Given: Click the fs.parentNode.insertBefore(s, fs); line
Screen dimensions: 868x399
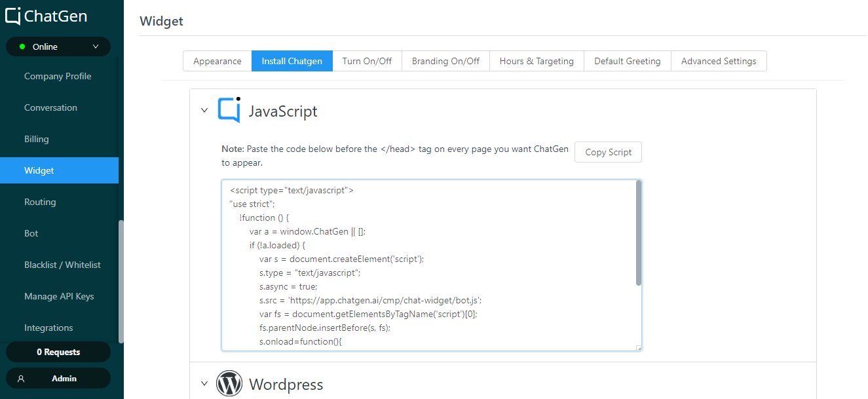Looking at the screenshot, I should click(325, 328).
